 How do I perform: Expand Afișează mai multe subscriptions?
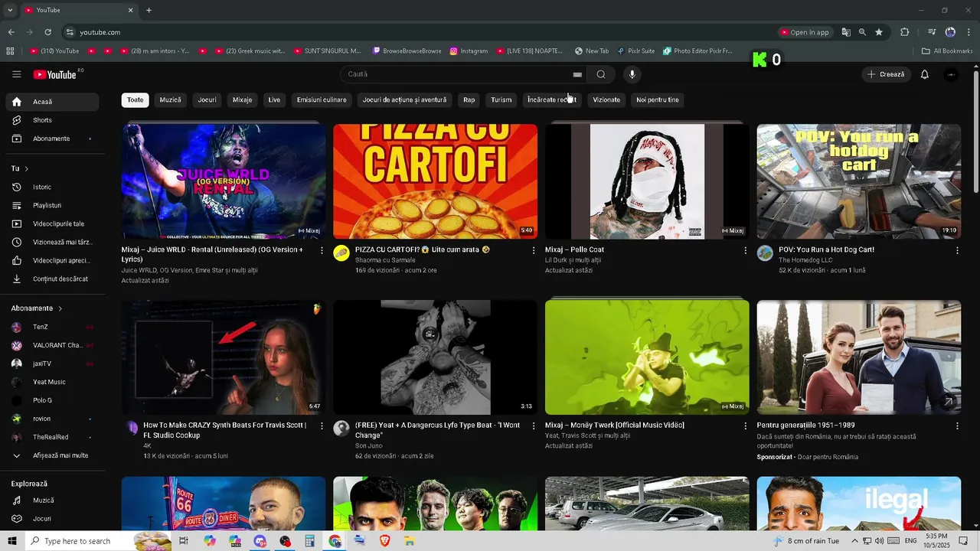pos(52,455)
